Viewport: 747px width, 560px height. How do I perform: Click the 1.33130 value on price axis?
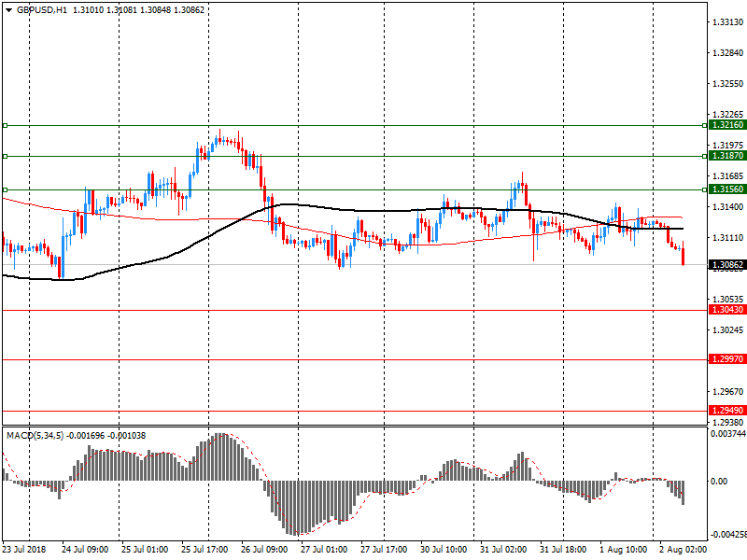(727, 22)
